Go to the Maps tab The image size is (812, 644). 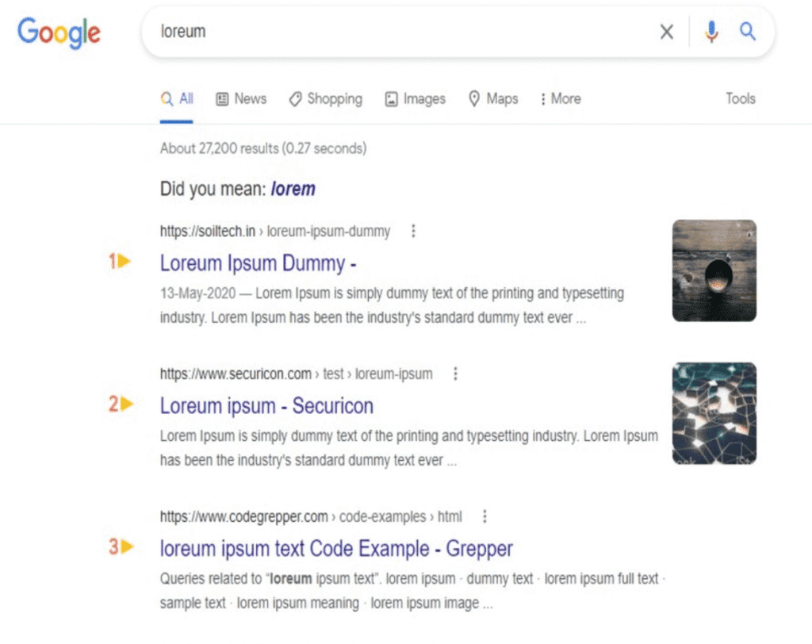coord(493,99)
